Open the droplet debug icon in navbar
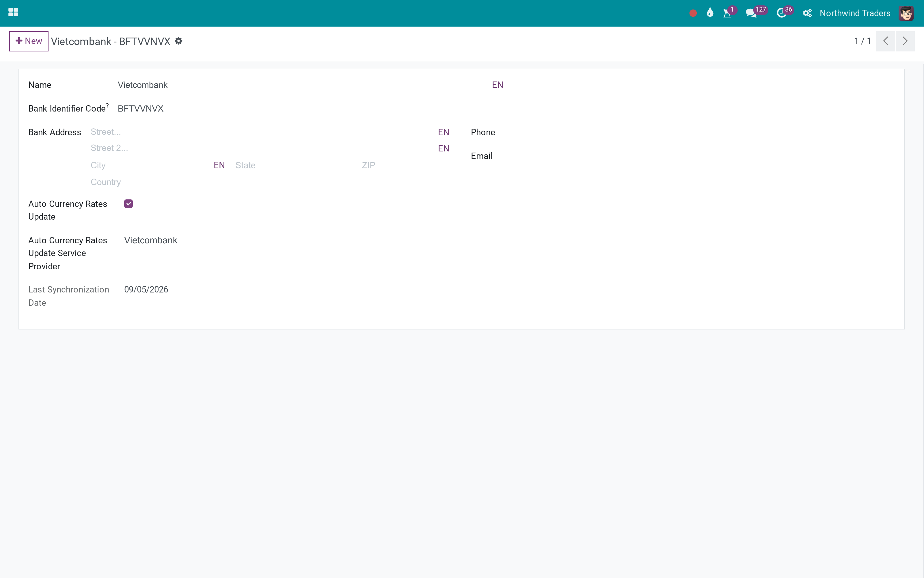The width and height of the screenshot is (924, 578). [x=710, y=13]
